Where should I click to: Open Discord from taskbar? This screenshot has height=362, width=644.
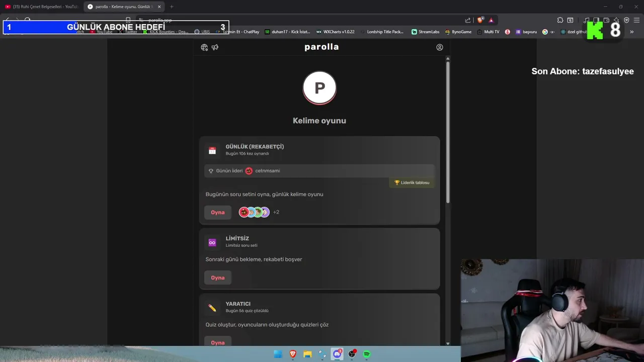click(x=337, y=354)
